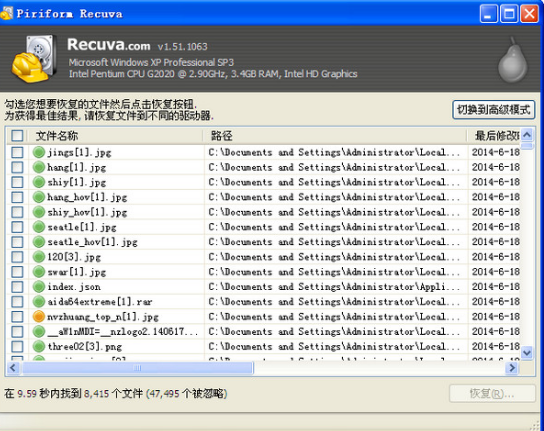Screen dimensions: 544x431
Task: Select the file name aida64extreme[1].rar
Action: pos(100,302)
